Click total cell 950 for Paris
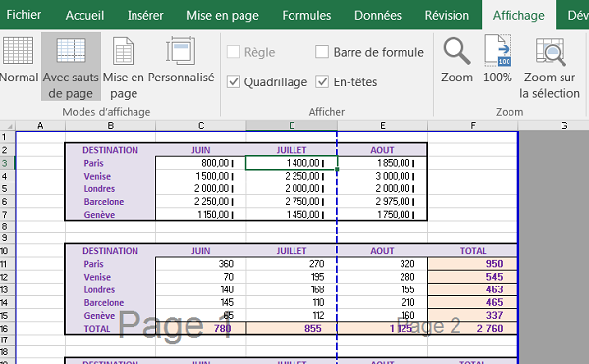This screenshot has width=589, height=364. coord(473,263)
